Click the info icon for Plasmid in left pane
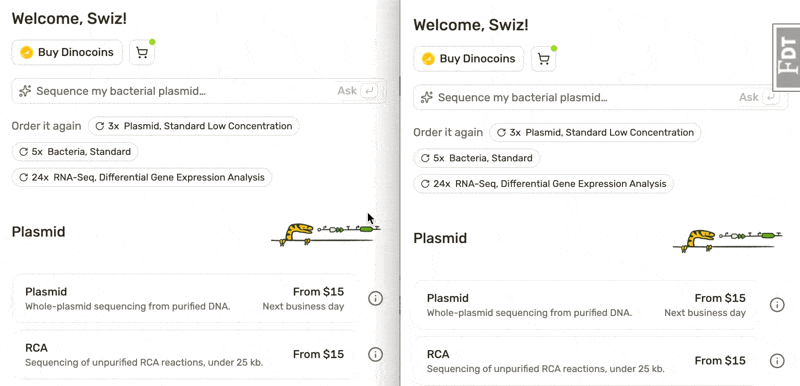 coord(375,298)
